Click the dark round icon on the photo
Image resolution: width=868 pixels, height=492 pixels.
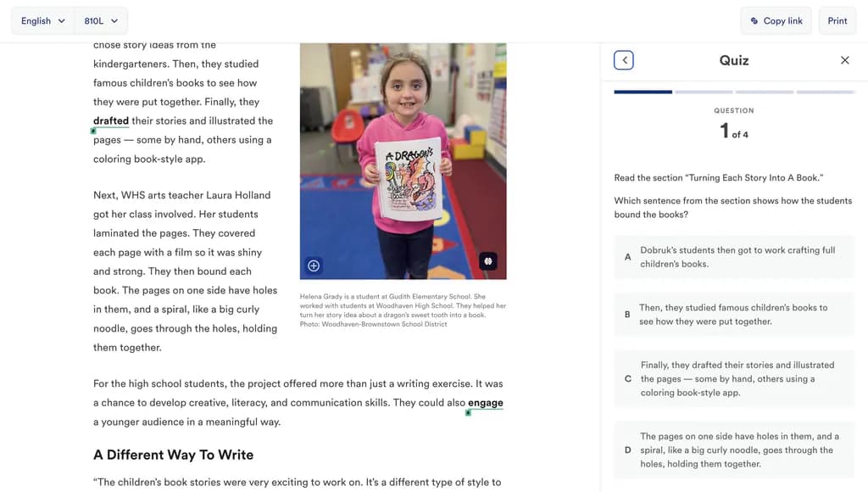point(487,261)
